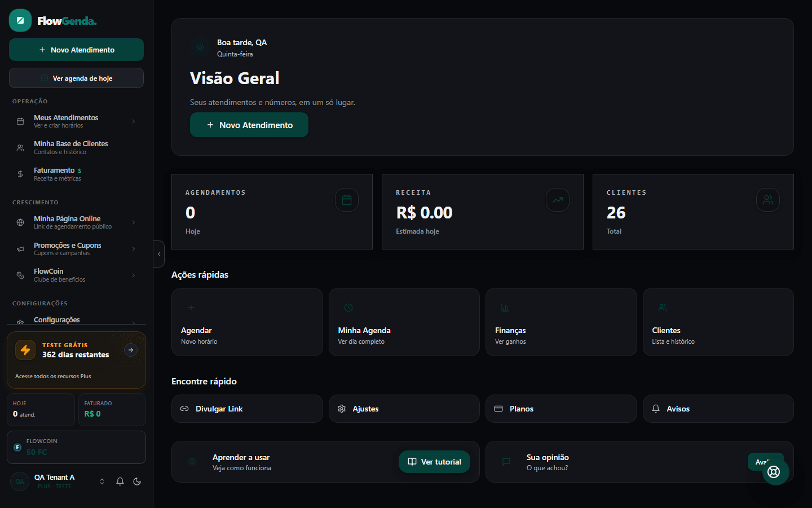
Task: Click the card icon beside Planos
Action: 498,409
